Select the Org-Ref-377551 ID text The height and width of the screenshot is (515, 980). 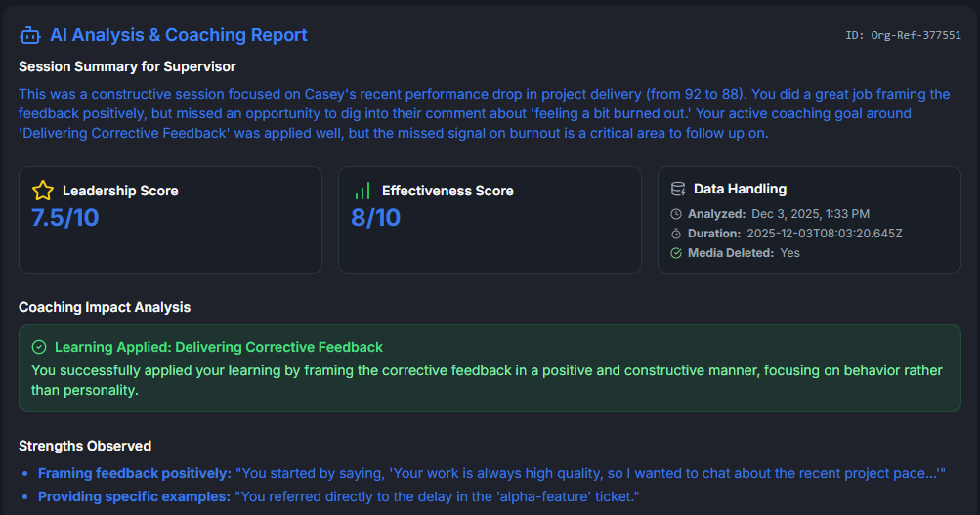click(x=903, y=36)
